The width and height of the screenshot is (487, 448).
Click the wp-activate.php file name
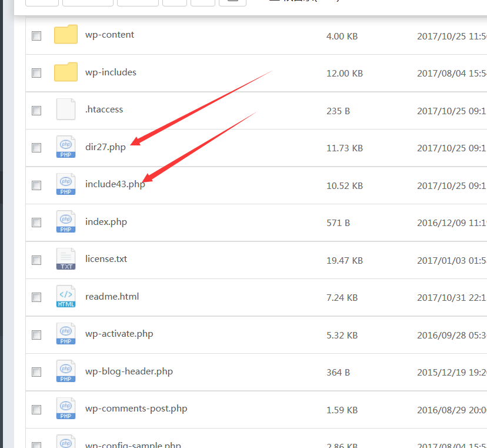[119, 334]
